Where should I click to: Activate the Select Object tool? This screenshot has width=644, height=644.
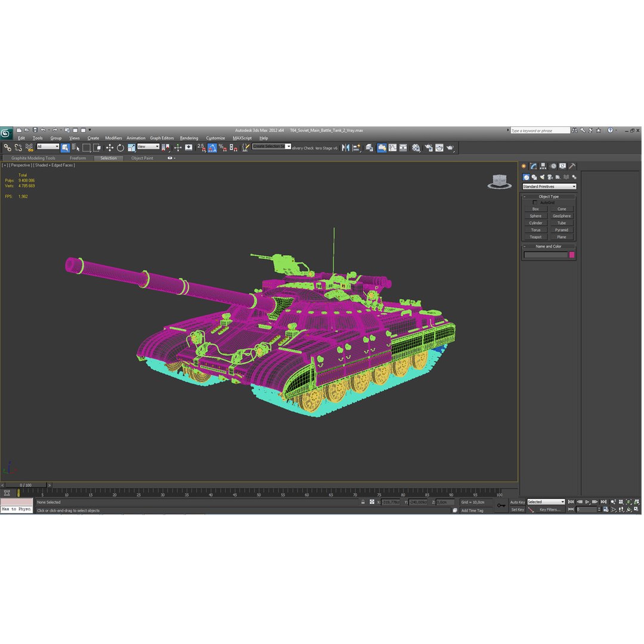[x=65, y=147]
